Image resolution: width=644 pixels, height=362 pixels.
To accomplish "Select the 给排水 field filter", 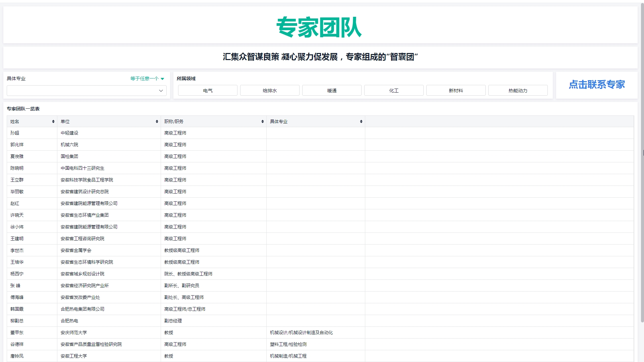I will click(270, 91).
